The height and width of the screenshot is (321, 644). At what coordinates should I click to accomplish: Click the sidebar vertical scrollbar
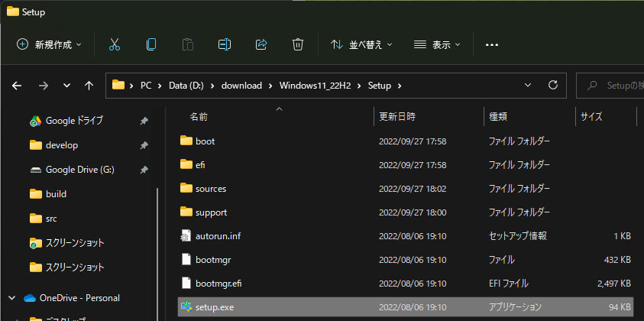click(157, 254)
